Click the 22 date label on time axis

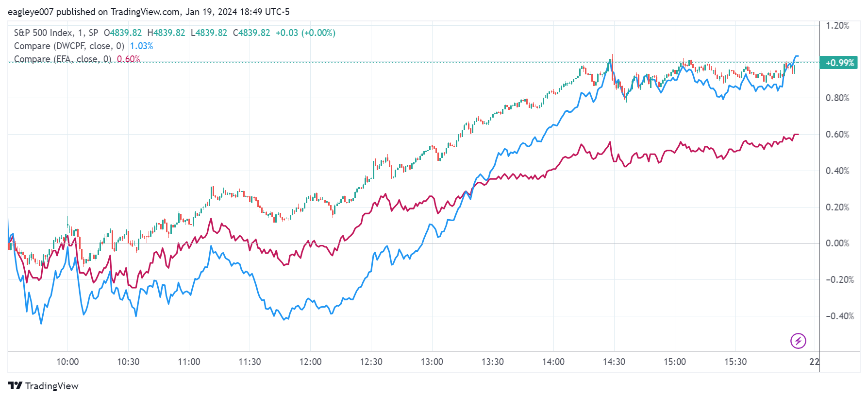point(814,362)
